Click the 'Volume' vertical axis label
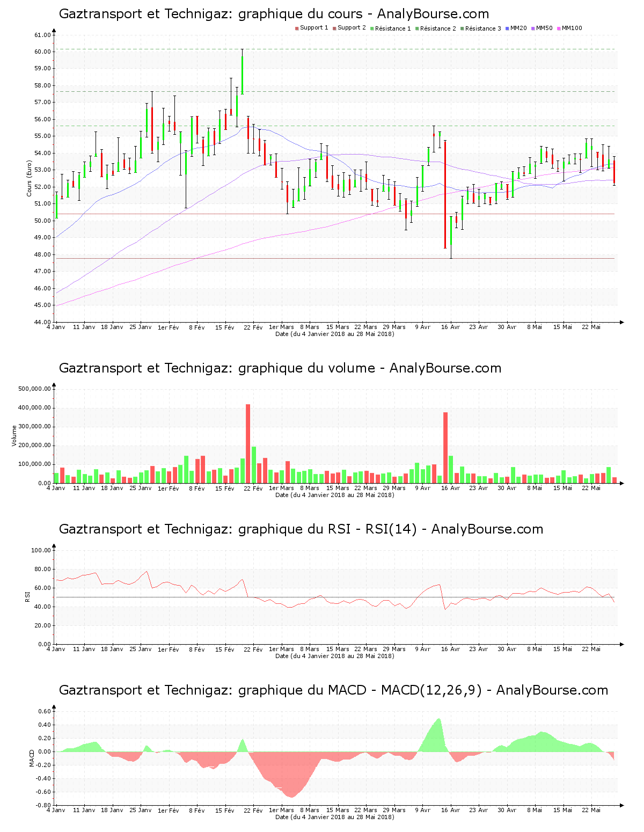 [x=14, y=435]
